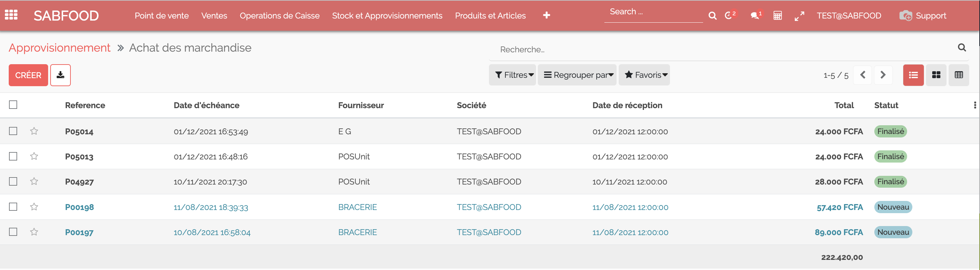Star the P05014 record as favorite
This screenshot has width=980, height=270.
34,131
